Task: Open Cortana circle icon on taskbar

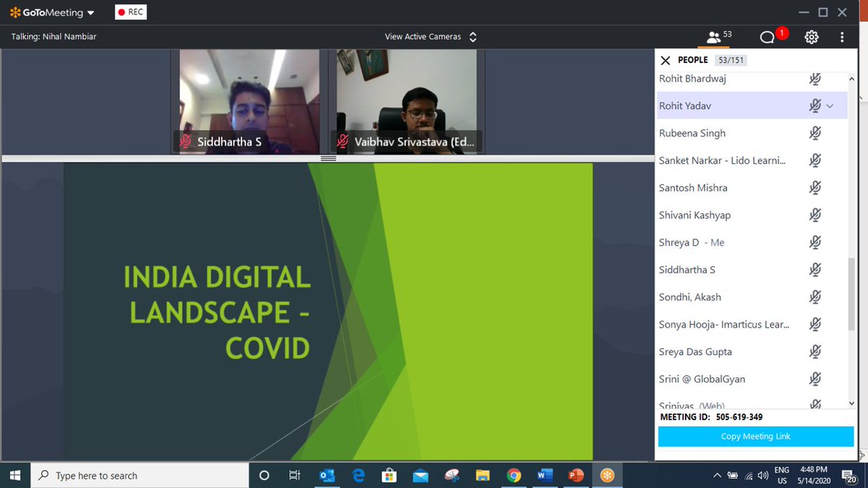Action: click(x=264, y=475)
